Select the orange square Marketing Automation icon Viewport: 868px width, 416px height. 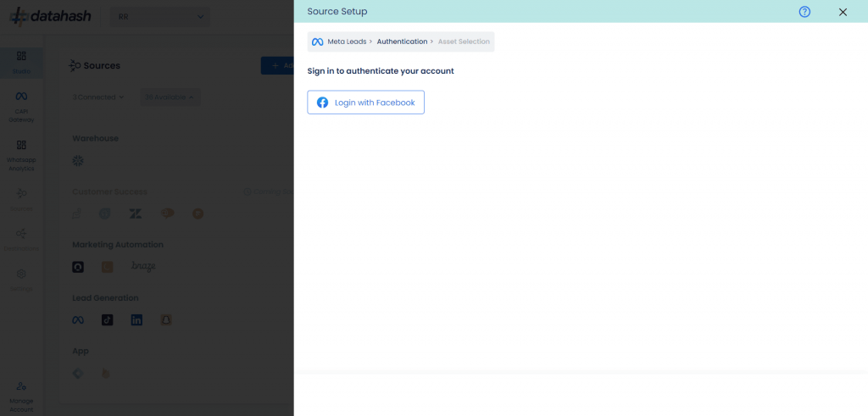click(108, 267)
